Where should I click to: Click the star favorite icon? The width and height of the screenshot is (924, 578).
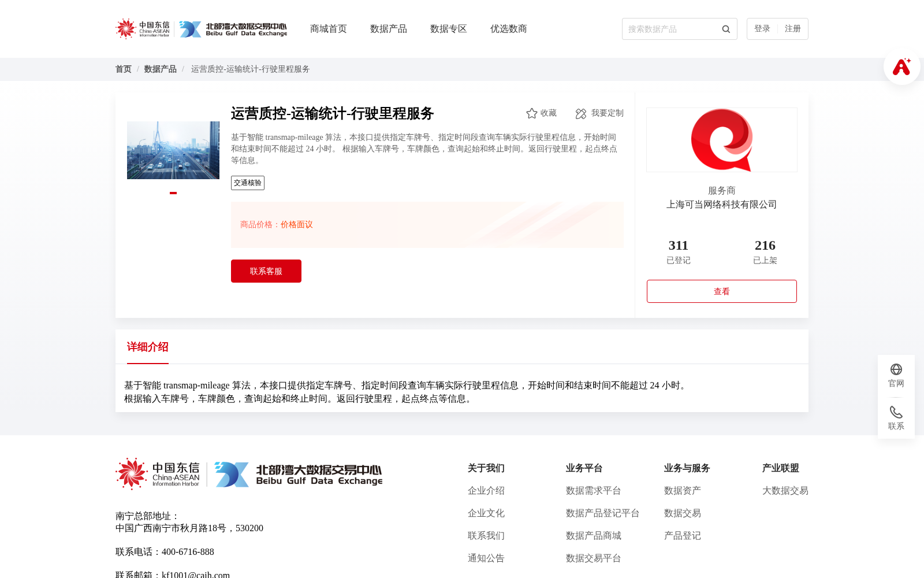(532, 113)
